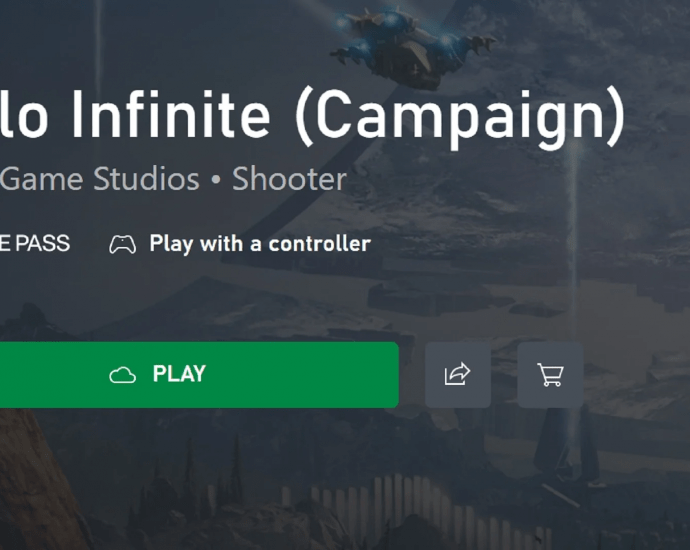Click the Xbox controller icon
The image size is (690, 550).
[122, 244]
